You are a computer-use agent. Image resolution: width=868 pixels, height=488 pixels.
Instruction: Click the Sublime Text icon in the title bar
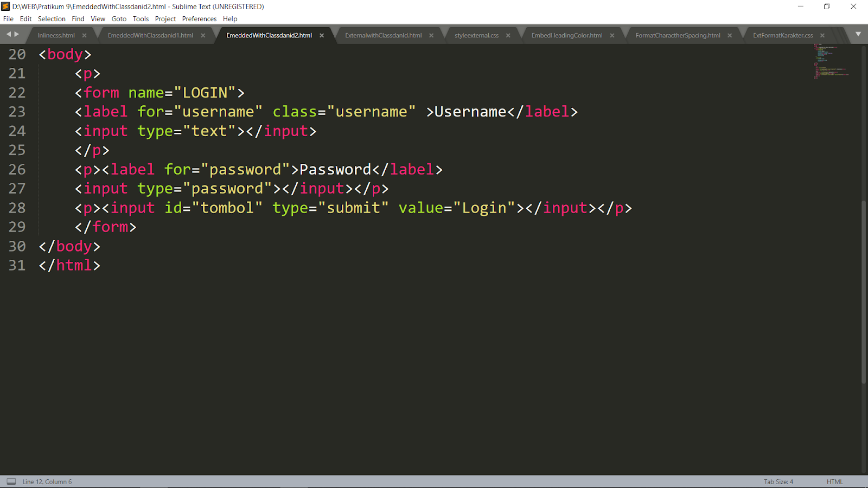click(x=5, y=7)
